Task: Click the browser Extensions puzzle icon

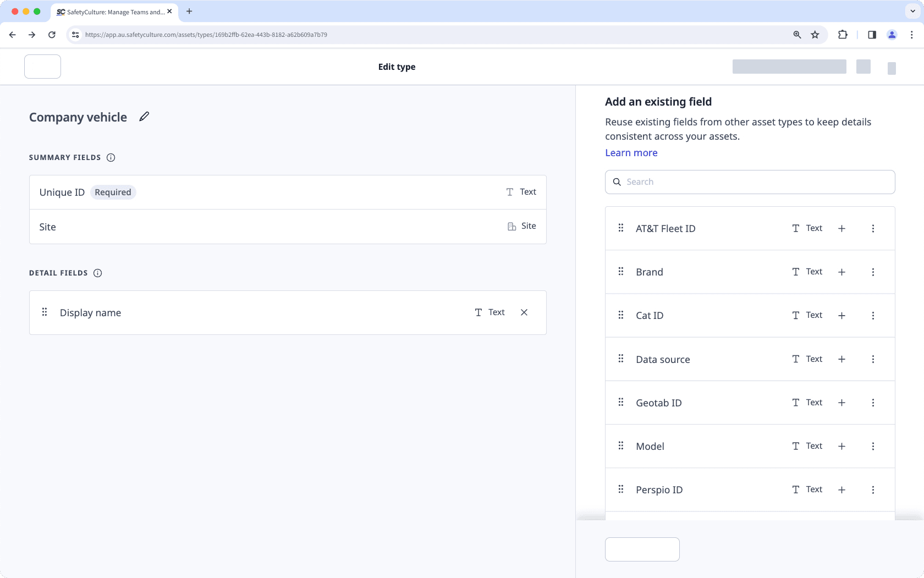Action: (843, 35)
